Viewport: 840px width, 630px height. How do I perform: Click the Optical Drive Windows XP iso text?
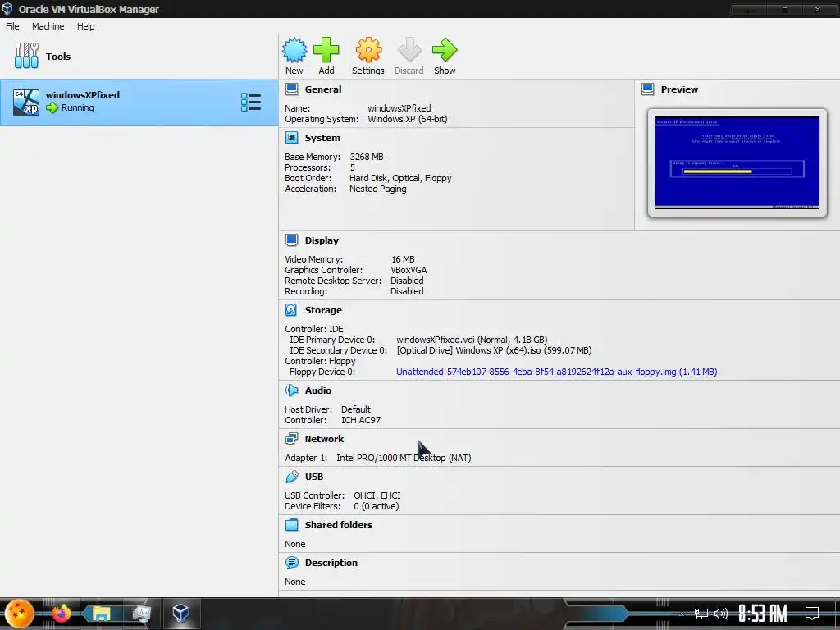[x=494, y=350]
